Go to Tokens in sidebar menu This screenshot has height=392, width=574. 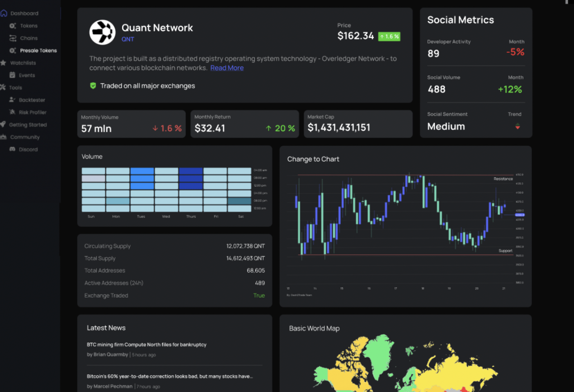[x=29, y=26]
